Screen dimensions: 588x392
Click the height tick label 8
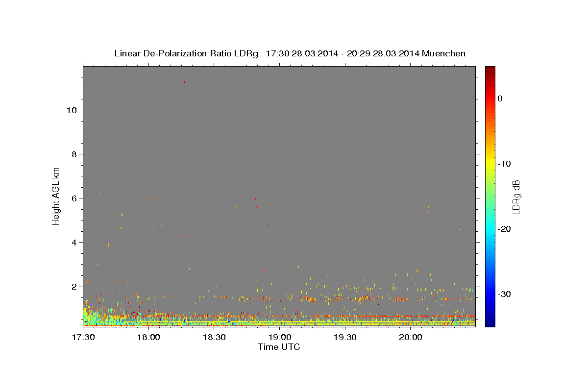point(73,154)
